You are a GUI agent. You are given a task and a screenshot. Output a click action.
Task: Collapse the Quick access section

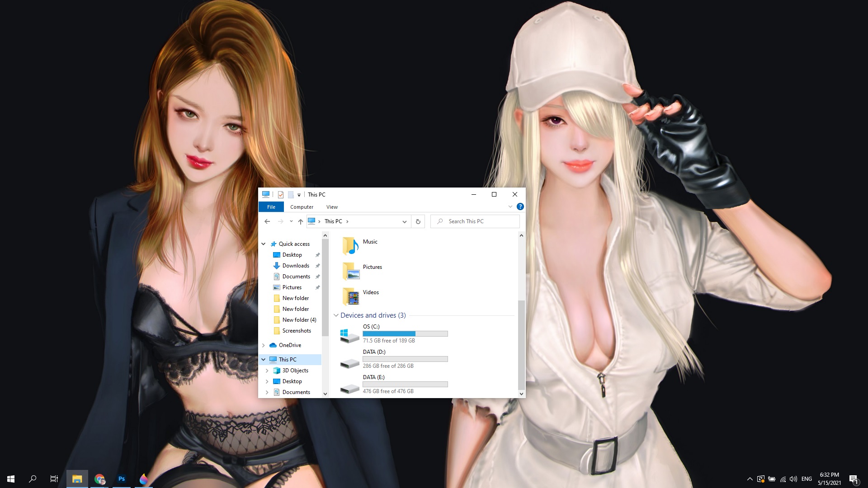point(264,243)
